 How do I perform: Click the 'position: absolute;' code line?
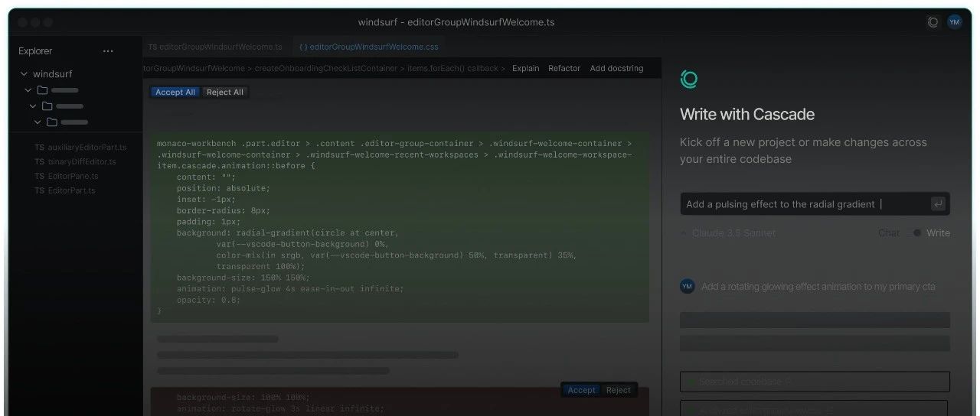click(x=224, y=188)
